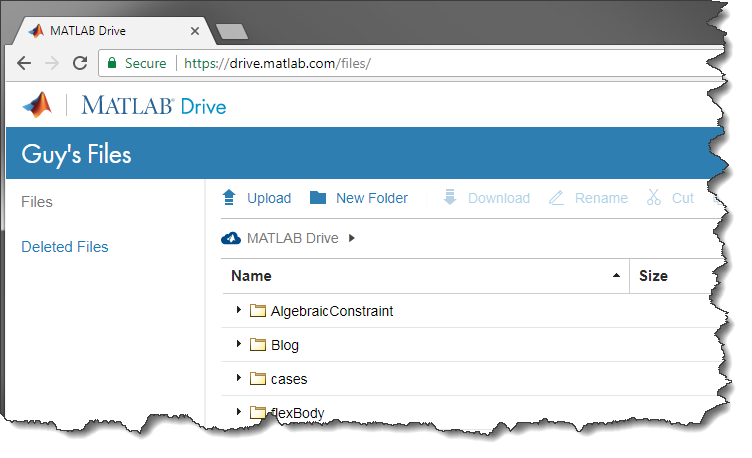Open the breadcrumb arrow after MATLAB Drive
The width and height of the screenshot is (752, 458).
coord(352,238)
